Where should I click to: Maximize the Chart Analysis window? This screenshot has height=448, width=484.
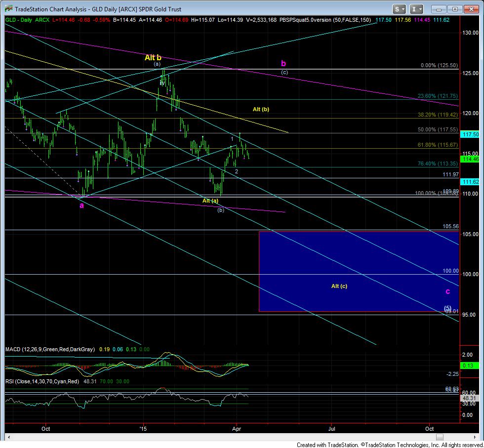tap(455, 9)
